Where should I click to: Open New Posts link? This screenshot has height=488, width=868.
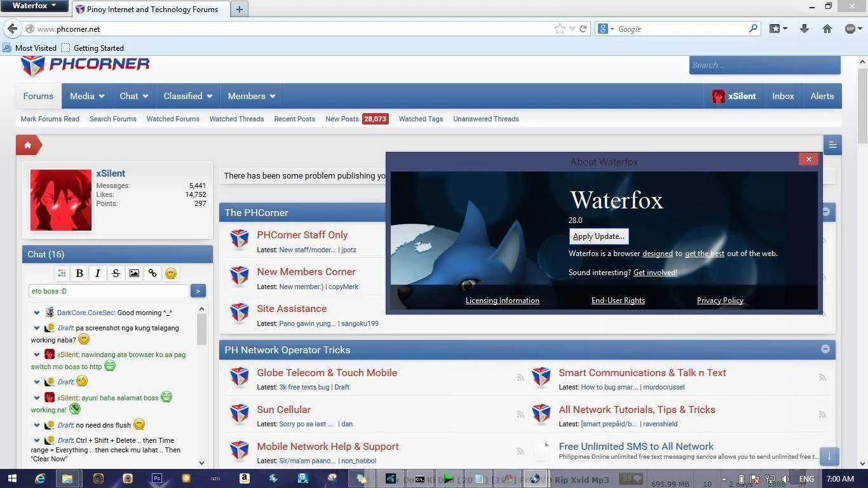coord(342,119)
